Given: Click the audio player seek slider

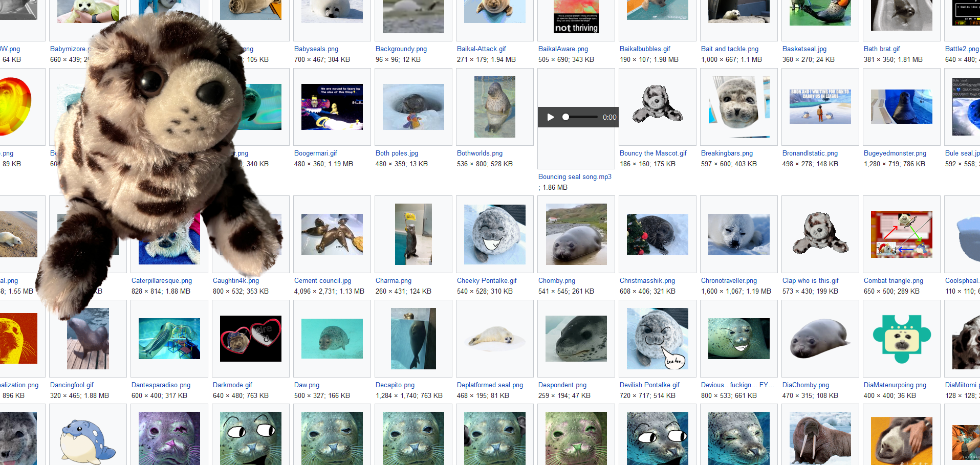Looking at the screenshot, I should coord(580,117).
